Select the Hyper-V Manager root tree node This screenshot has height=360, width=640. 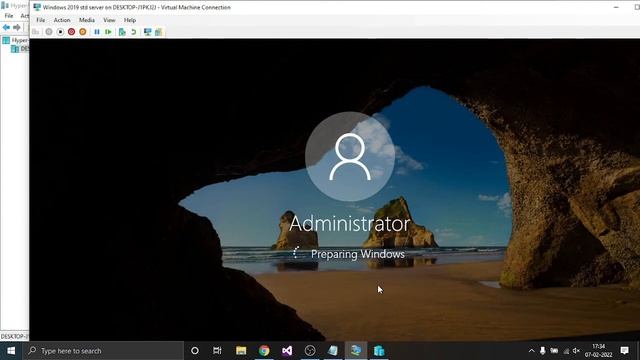pyautogui.click(x=16, y=40)
